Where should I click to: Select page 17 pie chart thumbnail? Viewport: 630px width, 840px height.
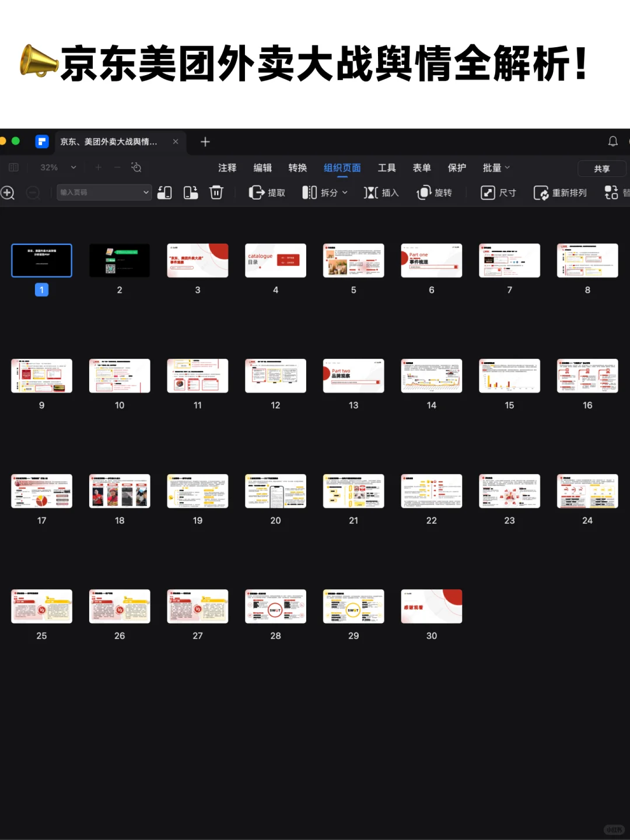tap(42, 491)
